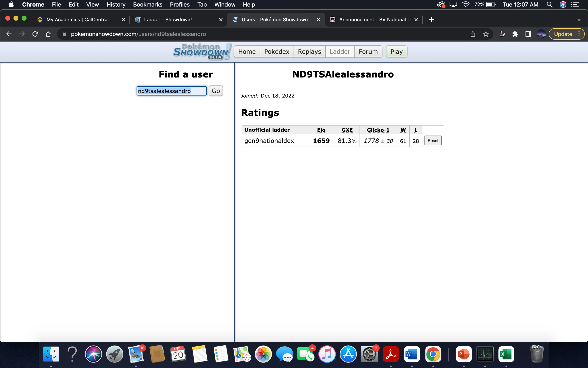Open the Replays nav button
The width and height of the screenshot is (588, 368).
point(310,52)
